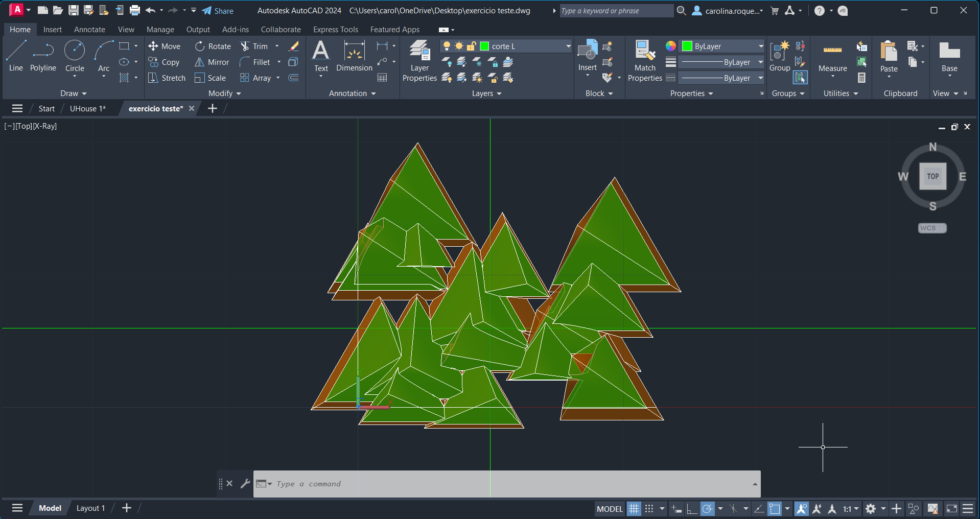Toggle ortho mode in status bar
This screenshot has width=980, height=519.
click(692, 509)
